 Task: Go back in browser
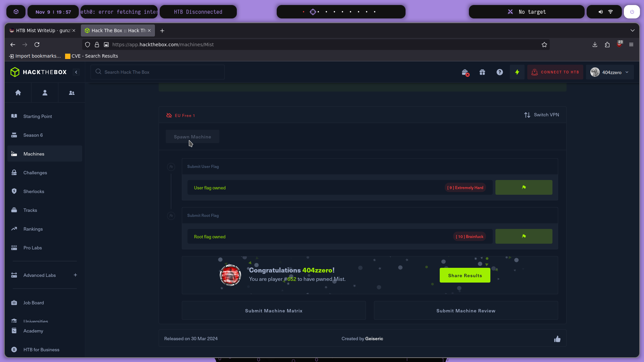click(13, 45)
